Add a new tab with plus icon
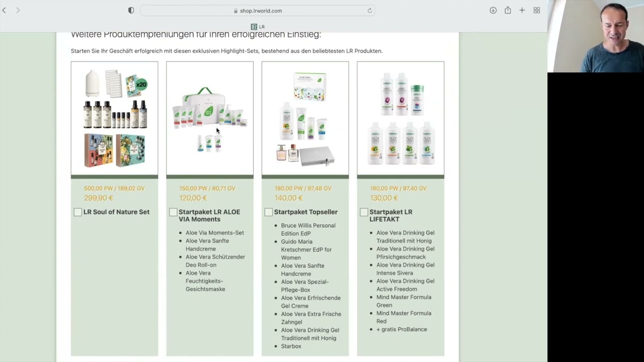Screen dimensions: 644x362 [x=522, y=11]
